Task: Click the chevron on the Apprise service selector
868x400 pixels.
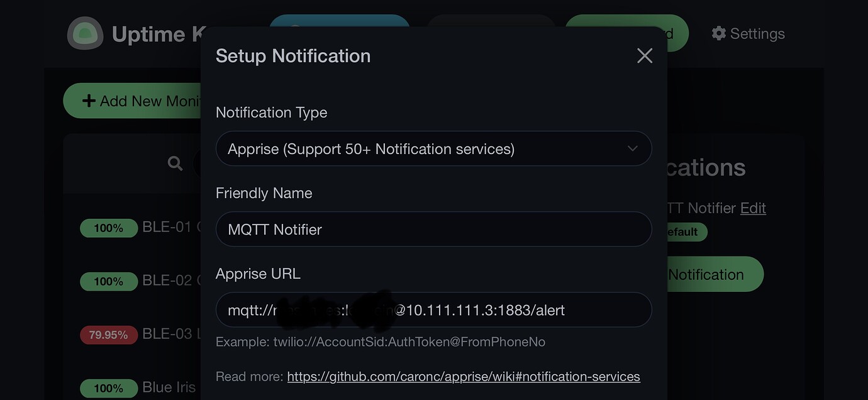Action: [632, 148]
